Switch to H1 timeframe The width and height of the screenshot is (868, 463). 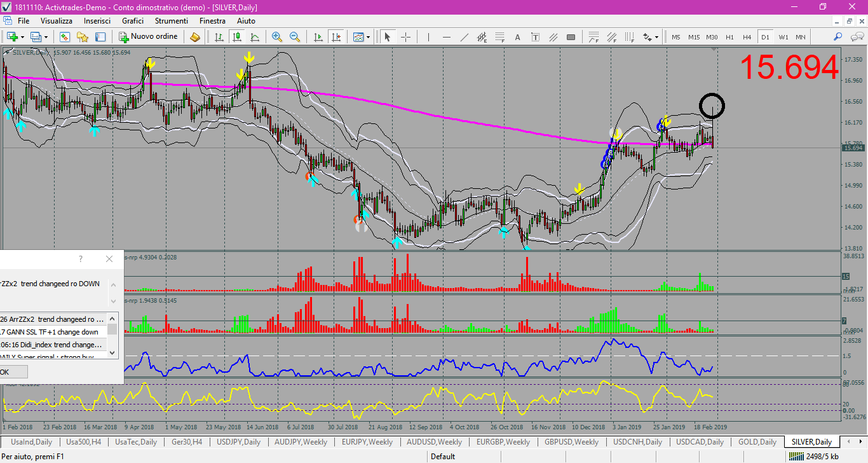[729, 37]
